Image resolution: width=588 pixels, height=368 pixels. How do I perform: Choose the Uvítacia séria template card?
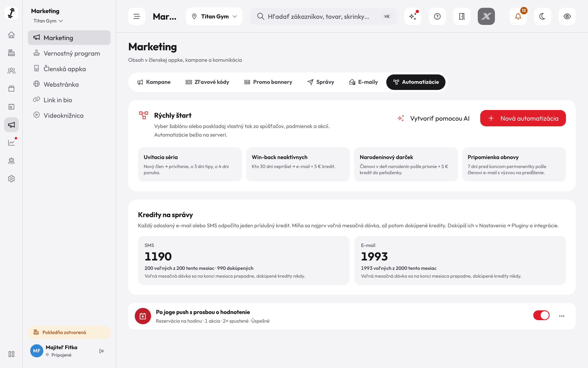coord(190,164)
